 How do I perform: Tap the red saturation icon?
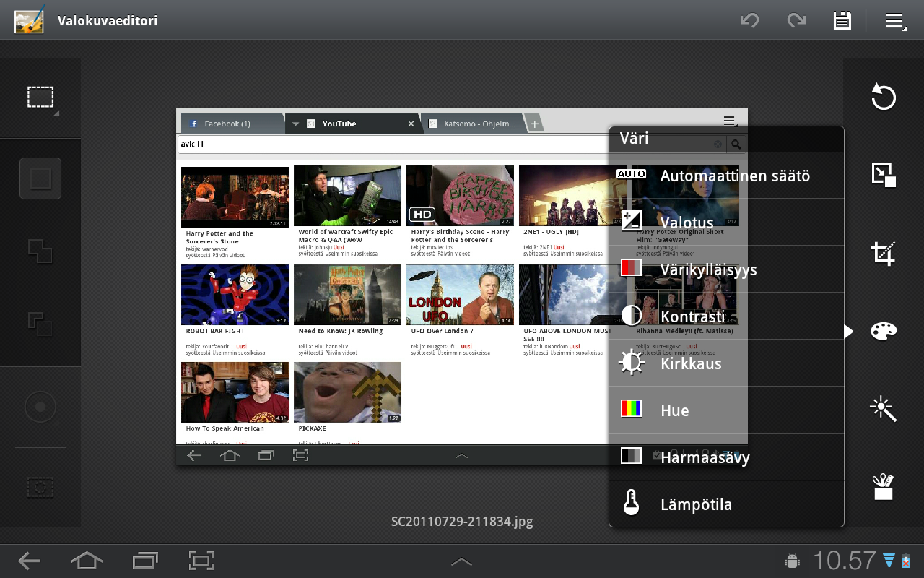point(632,268)
